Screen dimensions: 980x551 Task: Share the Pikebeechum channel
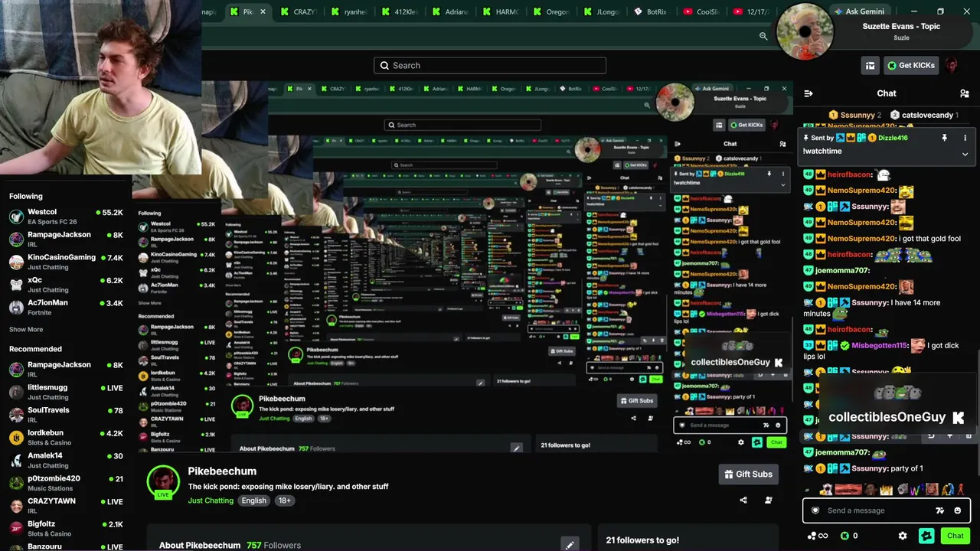743,500
